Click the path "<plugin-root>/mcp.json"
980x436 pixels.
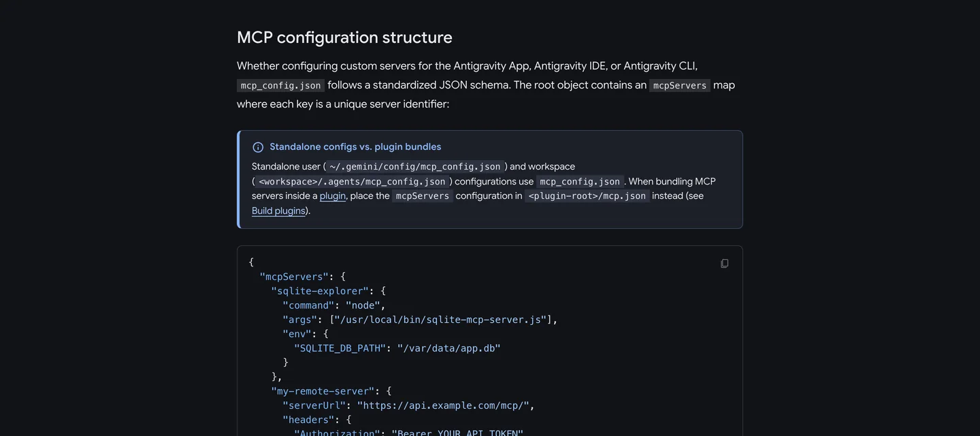pos(587,196)
